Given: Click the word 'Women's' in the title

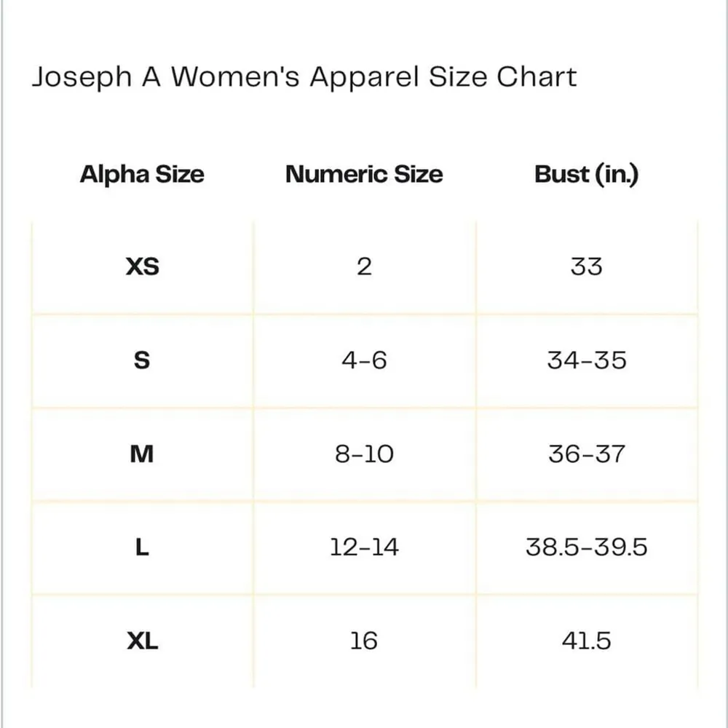Looking at the screenshot, I should pos(235,76).
